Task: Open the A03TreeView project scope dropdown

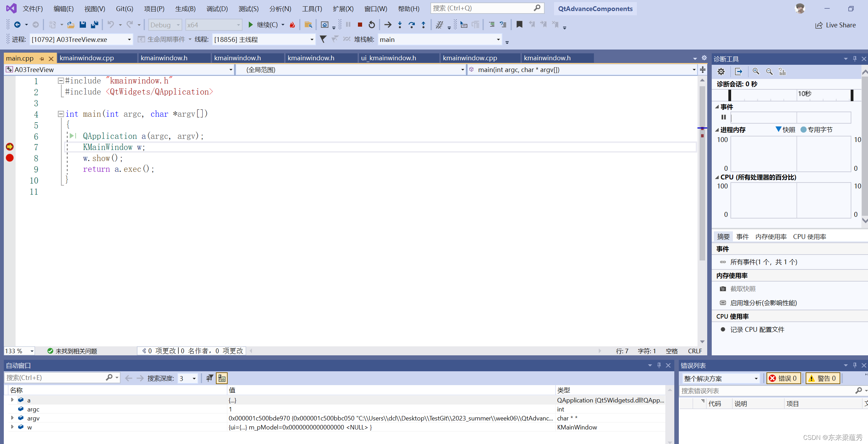Action: pyautogui.click(x=119, y=70)
